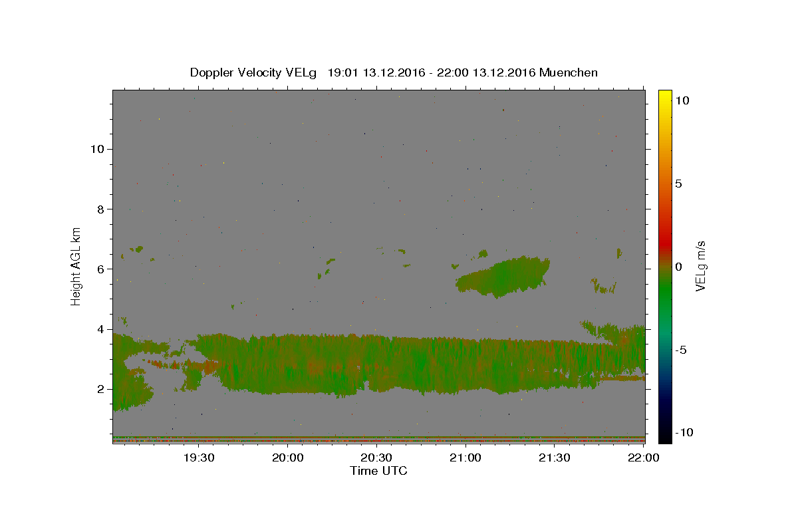Click the colorbar label 5
Viewport: 798px width, 532px height.
click(x=678, y=184)
